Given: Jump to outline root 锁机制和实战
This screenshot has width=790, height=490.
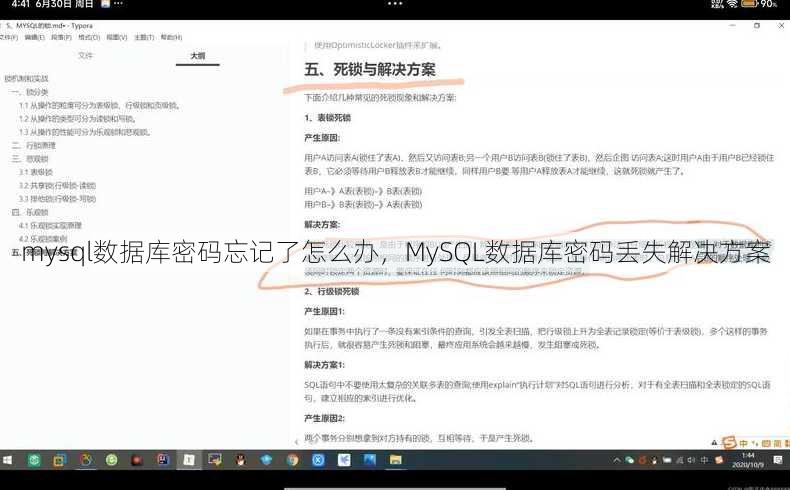Looking at the screenshot, I should click(x=26, y=79).
